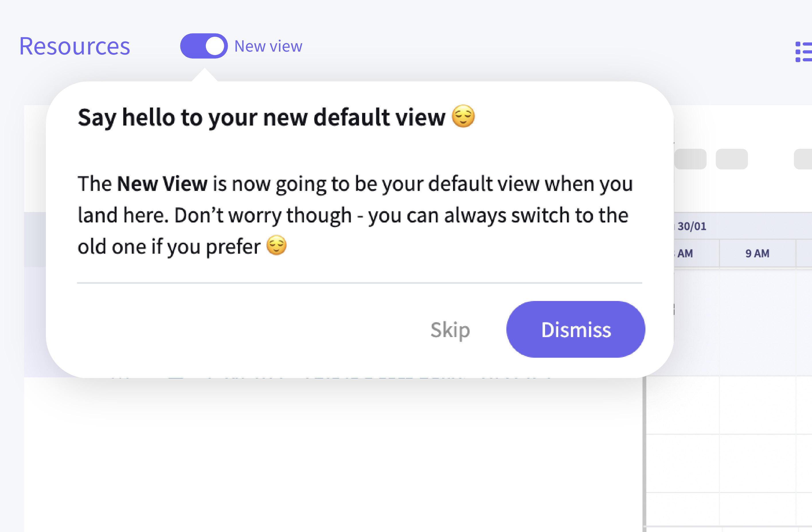Click the middle gray placeholder button
The height and width of the screenshot is (532, 812).
click(x=731, y=159)
